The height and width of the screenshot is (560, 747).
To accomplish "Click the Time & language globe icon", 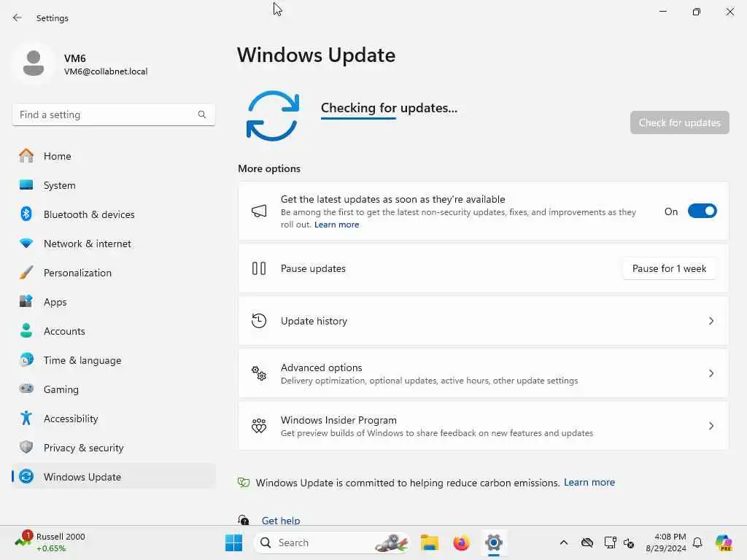I will tap(26, 359).
